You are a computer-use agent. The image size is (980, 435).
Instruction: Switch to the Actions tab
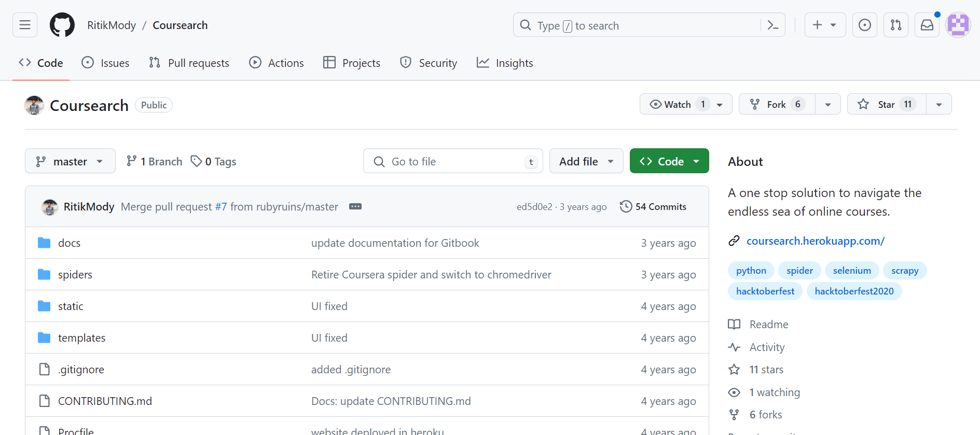click(x=277, y=63)
